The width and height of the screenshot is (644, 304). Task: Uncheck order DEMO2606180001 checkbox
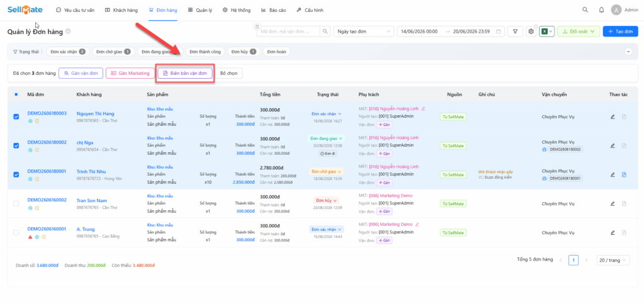[x=16, y=174]
